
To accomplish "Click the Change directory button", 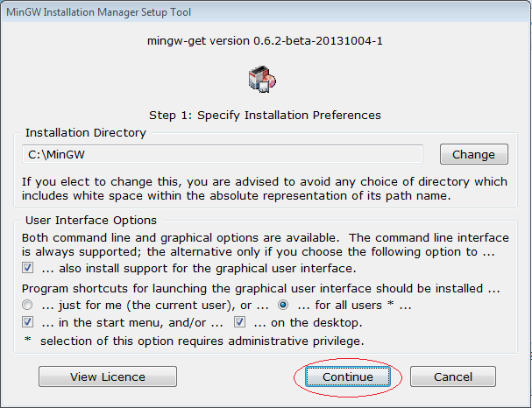I will (474, 154).
